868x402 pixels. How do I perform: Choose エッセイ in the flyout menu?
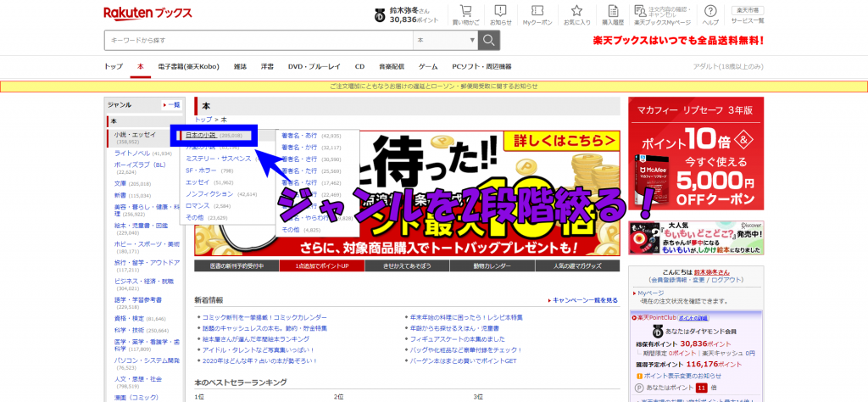coord(197,182)
